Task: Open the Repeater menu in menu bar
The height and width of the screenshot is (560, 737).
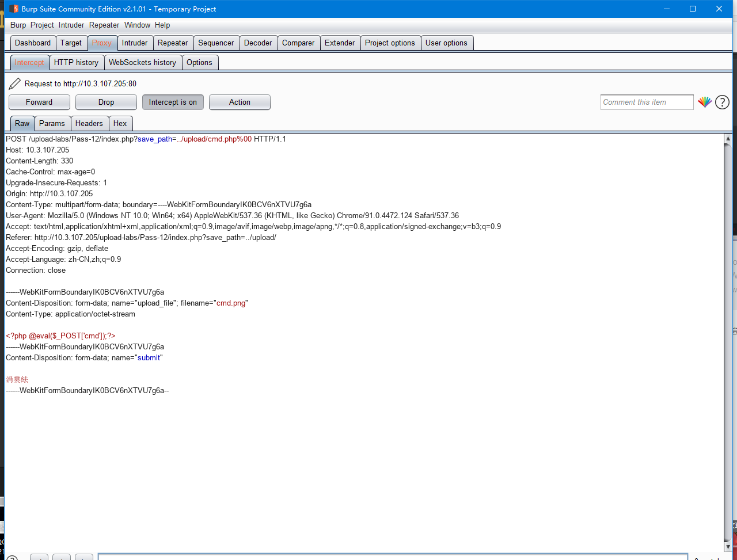Action: coord(104,25)
